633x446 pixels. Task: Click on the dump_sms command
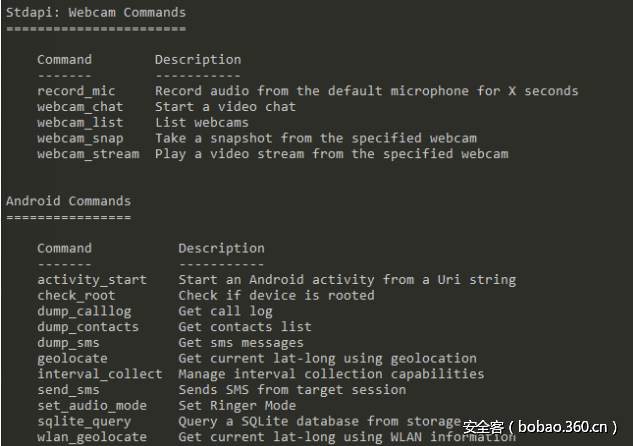[x=68, y=342]
